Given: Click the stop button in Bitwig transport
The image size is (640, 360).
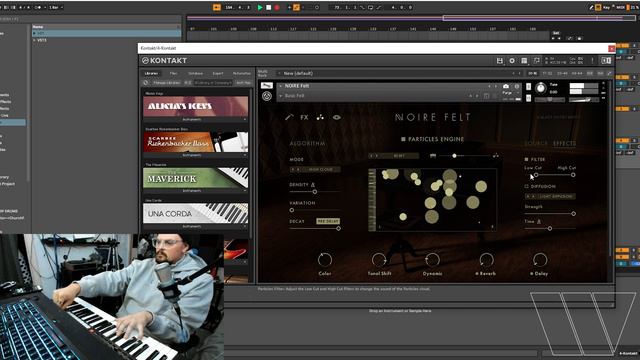Looking at the screenshot, I should [x=269, y=7].
